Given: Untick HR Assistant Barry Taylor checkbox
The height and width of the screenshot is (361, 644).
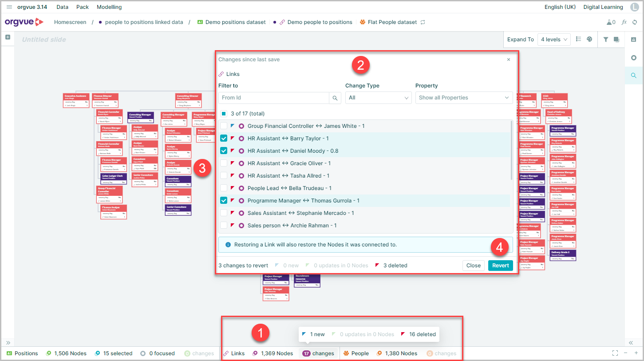Looking at the screenshot, I should click(224, 139).
